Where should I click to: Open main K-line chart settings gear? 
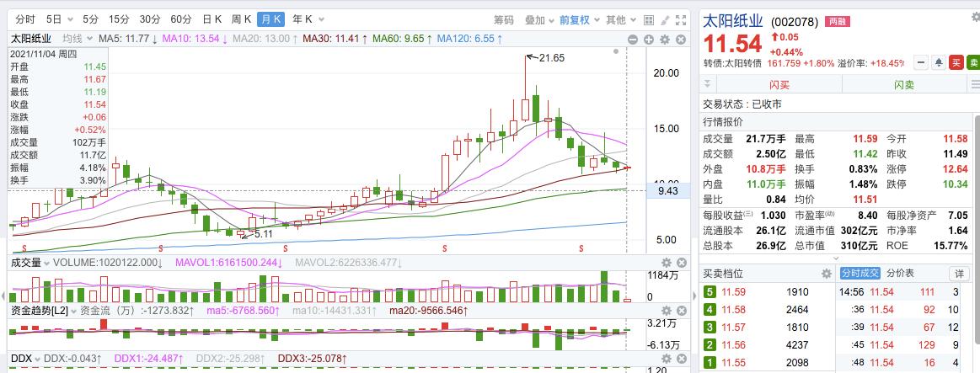[x=665, y=40]
